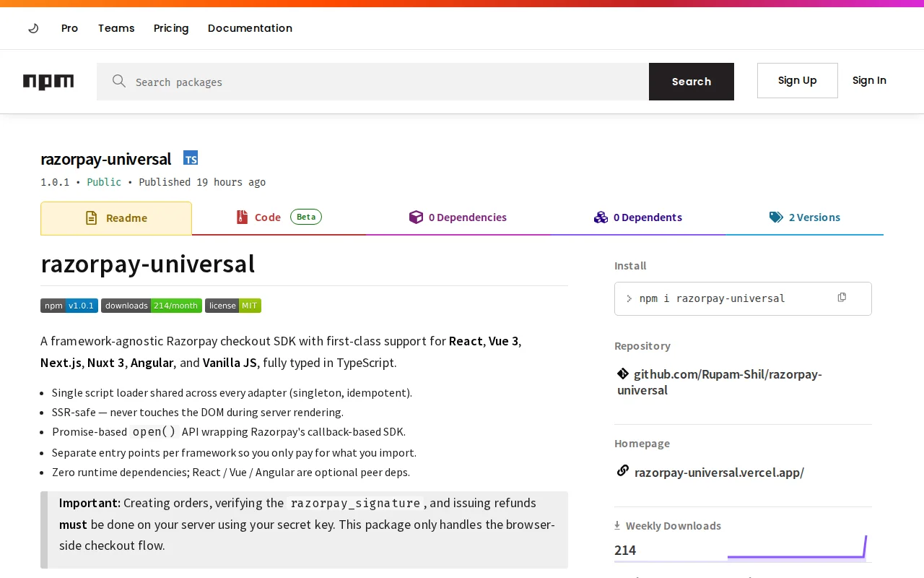Click the Public visibility label
The width and height of the screenshot is (924, 578).
pos(104,182)
